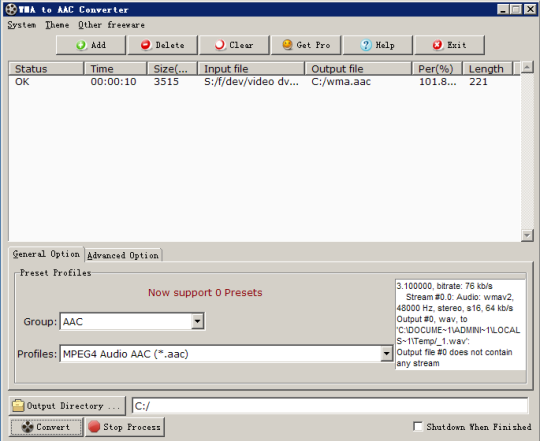Click the red Stop Process icon
540x441 pixels.
94,427
